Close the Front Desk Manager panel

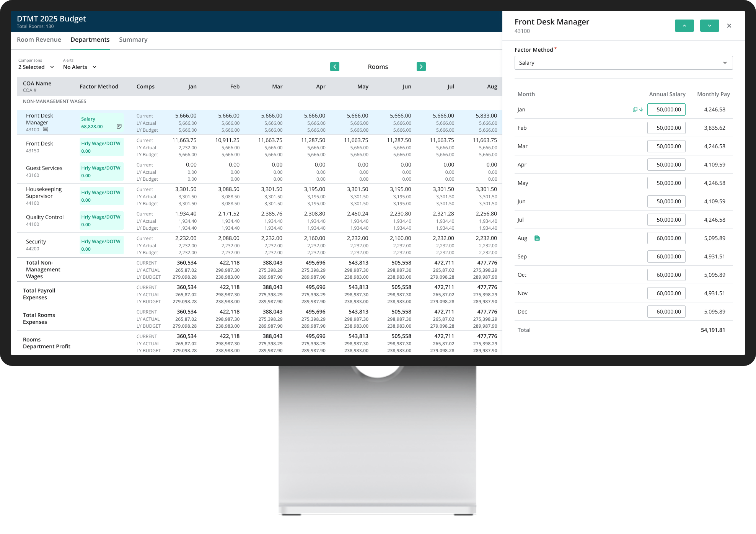pos(729,26)
